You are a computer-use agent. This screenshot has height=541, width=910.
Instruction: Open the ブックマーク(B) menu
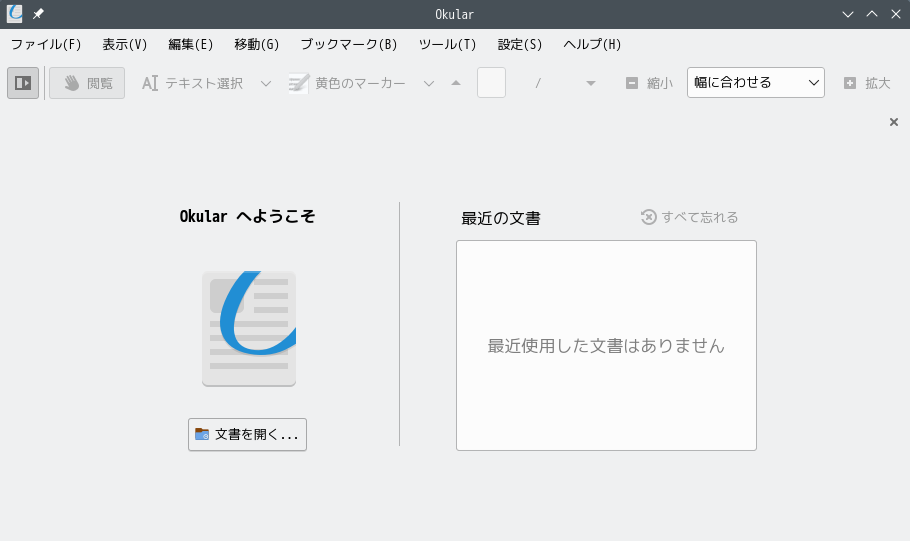coord(349,45)
